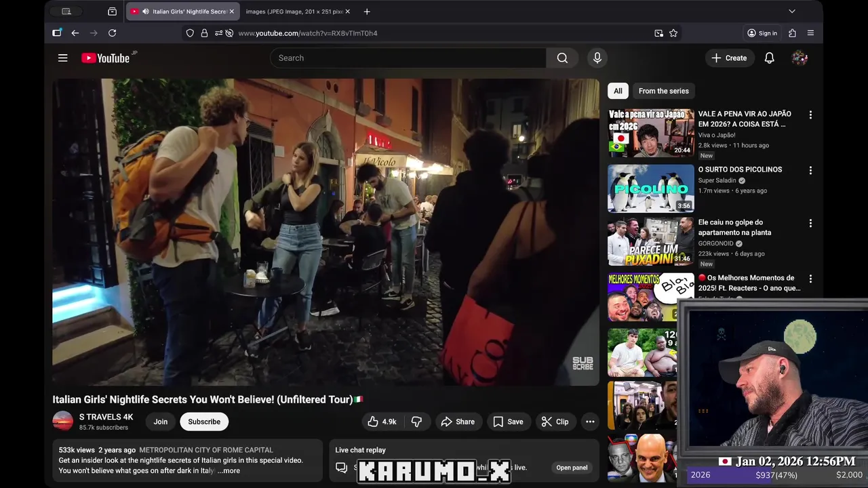Click the video player frame
The height and width of the screenshot is (488, 868).
coord(326,232)
